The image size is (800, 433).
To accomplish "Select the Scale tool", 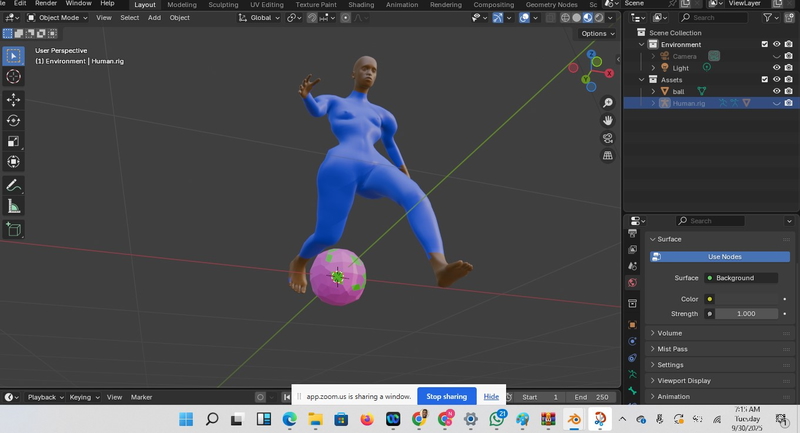I will [x=14, y=141].
